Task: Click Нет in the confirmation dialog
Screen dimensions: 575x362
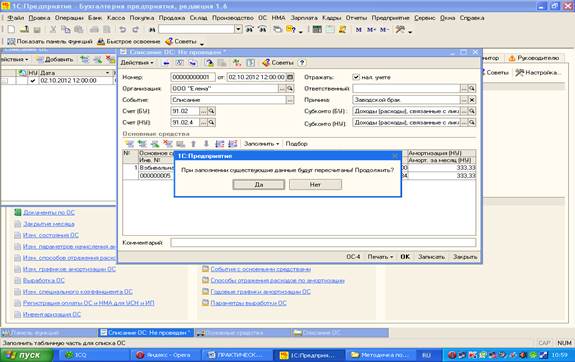Action: (315, 184)
